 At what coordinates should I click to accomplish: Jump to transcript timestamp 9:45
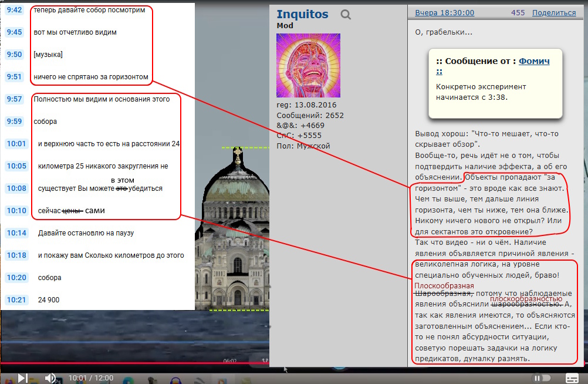click(14, 32)
